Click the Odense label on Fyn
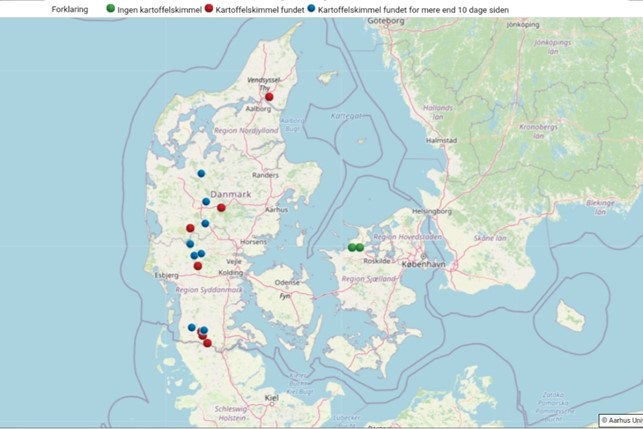This screenshot has width=643, height=429. point(287,283)
